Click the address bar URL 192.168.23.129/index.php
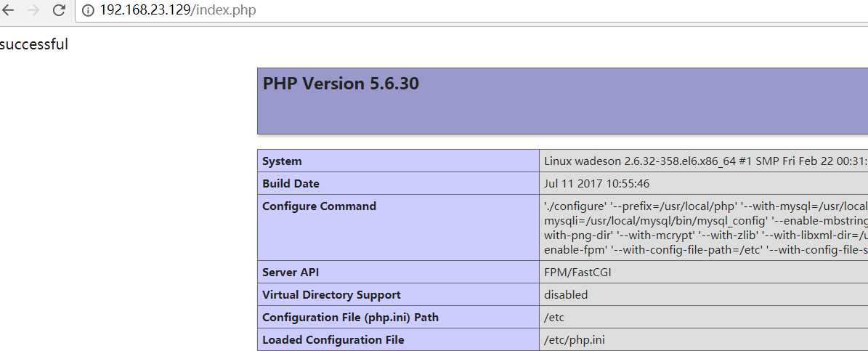 point(178,10)
